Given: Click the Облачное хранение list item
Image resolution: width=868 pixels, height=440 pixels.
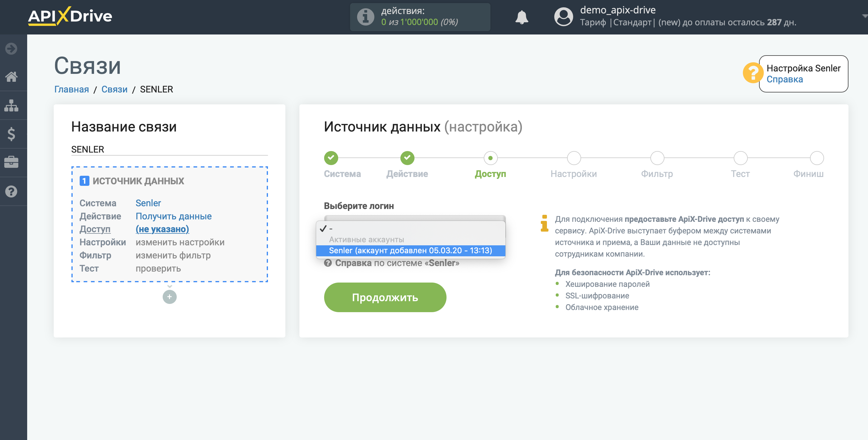Looking at the screenshot, I should click(602, 307).
